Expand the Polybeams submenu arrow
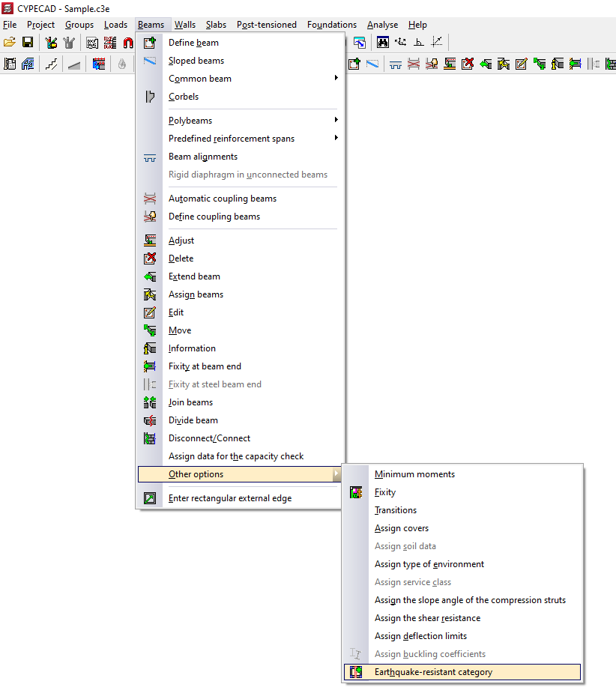The width and height of the screenshot is (616, 699). click(336, 120)
